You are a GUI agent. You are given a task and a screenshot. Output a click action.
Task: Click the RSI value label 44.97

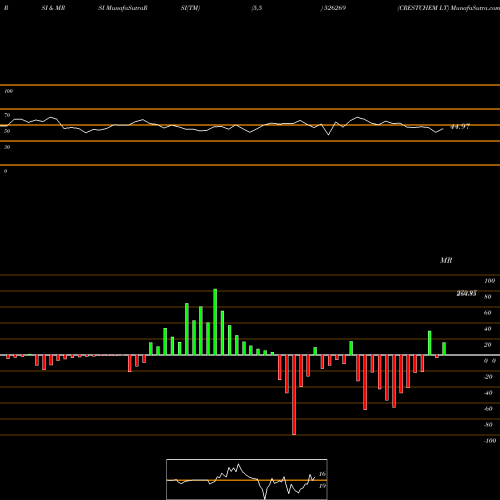point(460,127)
